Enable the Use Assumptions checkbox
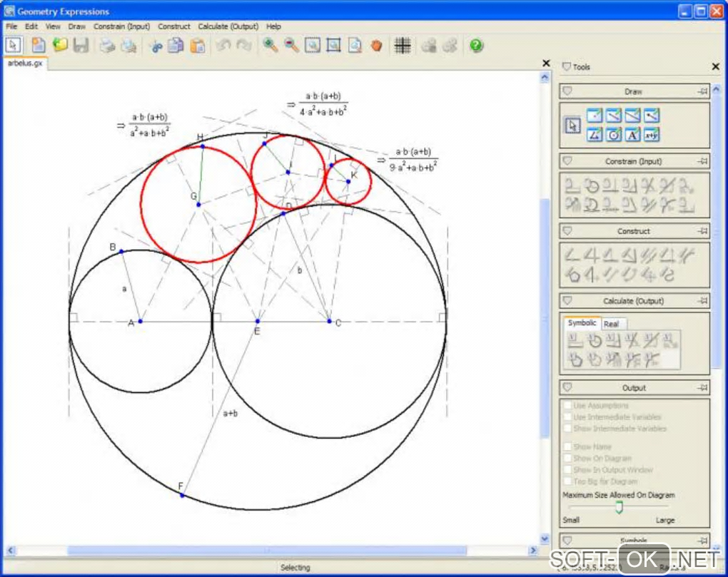This screenshot has height=577, width=728. point(567,406)
